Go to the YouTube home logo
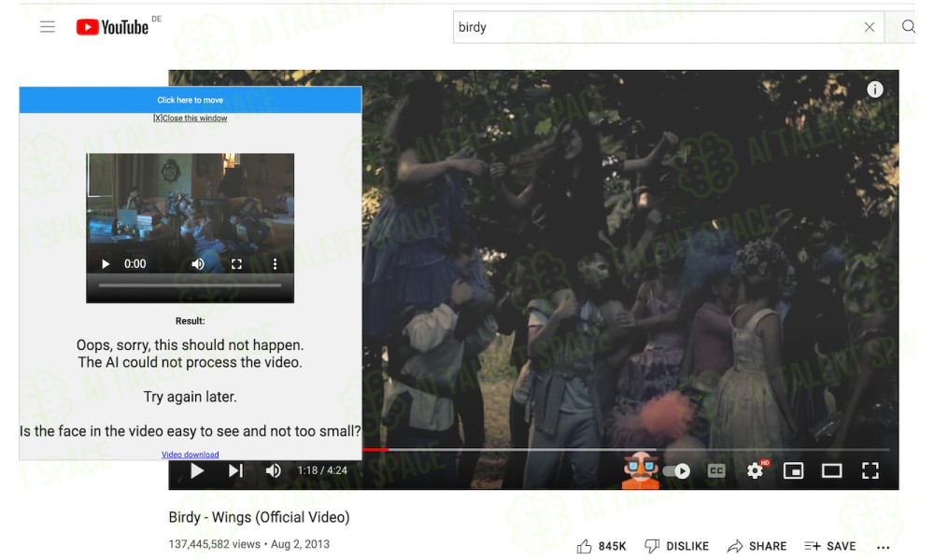This screenshot has width=934, height=560. [113, 27]
